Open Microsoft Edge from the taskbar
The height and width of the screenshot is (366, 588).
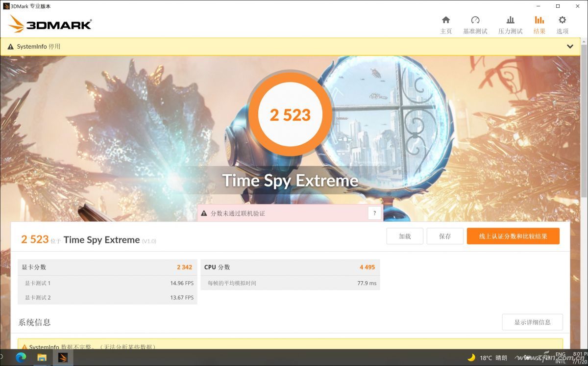click(x=22, y=358)
